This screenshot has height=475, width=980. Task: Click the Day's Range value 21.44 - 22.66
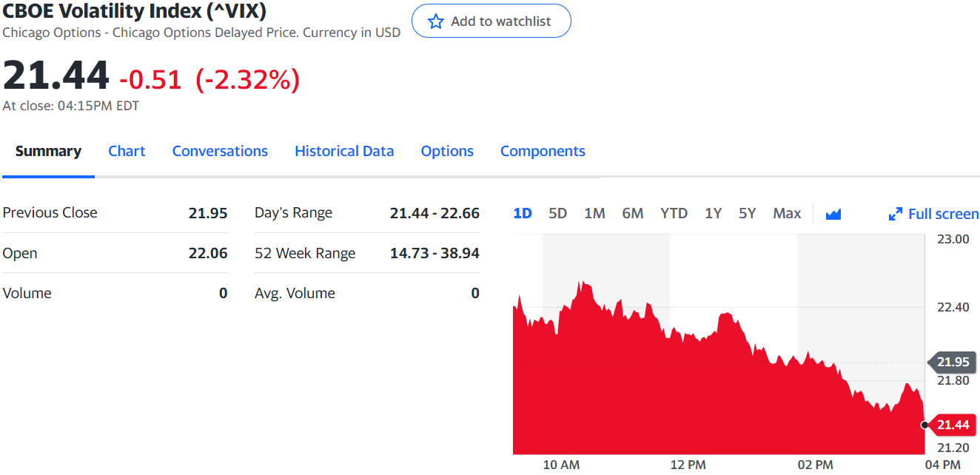coord(434,213)
